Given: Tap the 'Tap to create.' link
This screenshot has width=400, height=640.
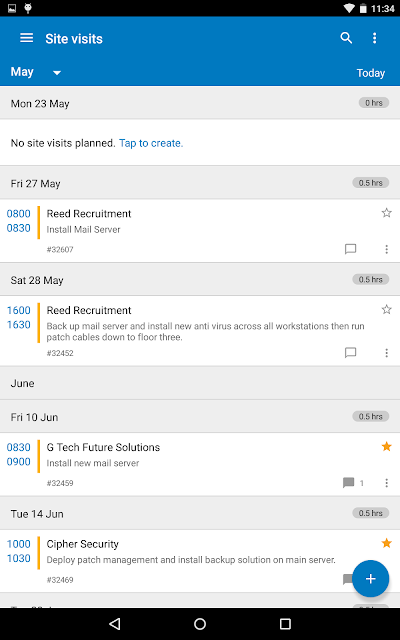Looking at the screenshot, I should 151,143.
